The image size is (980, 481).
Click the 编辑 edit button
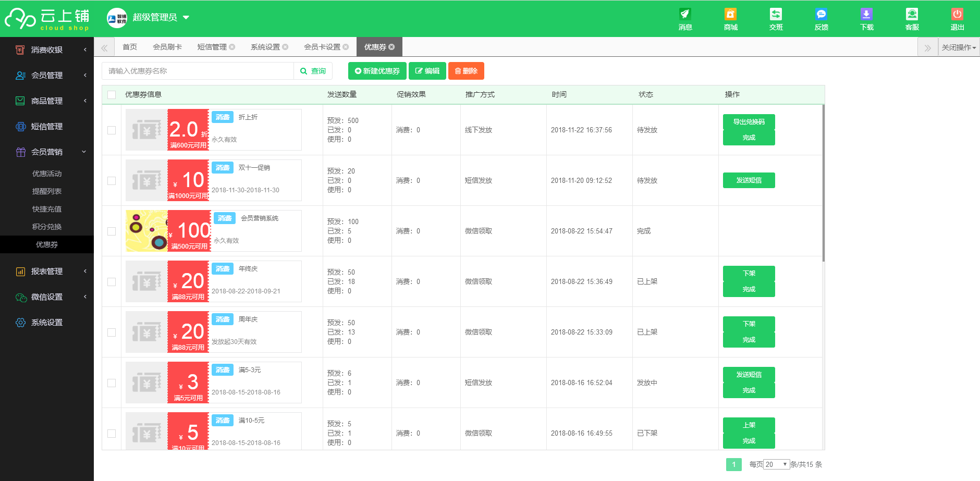427,71
